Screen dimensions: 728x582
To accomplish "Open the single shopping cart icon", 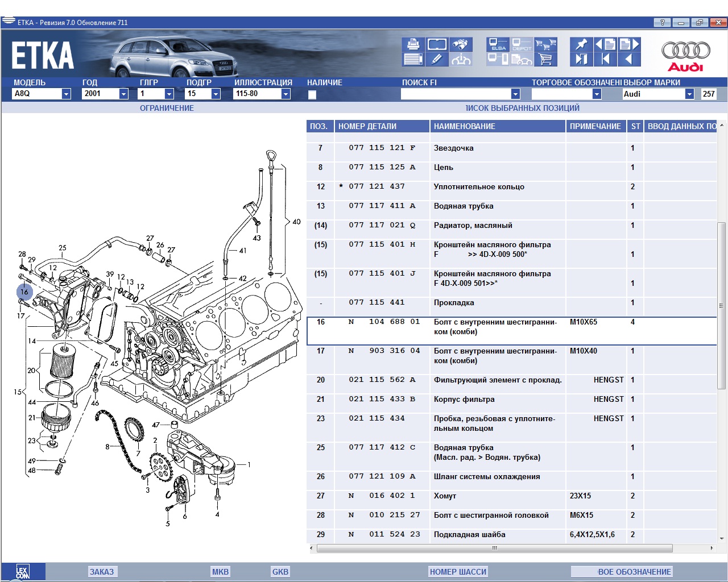I will point(545,59).
